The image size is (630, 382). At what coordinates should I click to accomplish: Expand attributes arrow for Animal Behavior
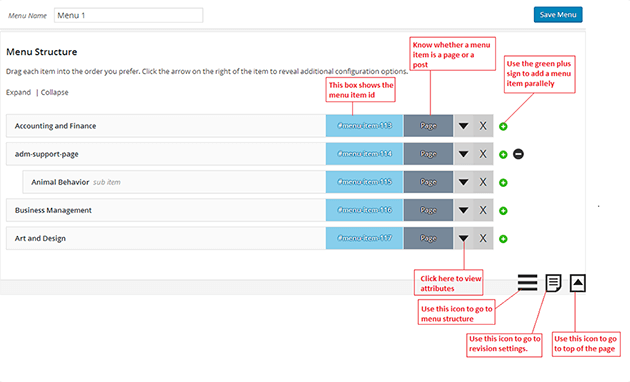(x=463, y=182)
